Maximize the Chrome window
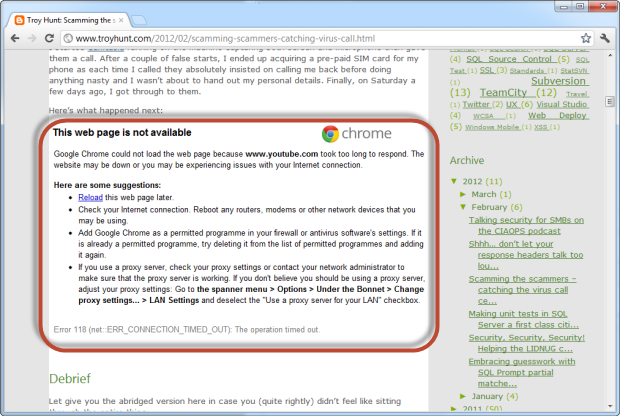 (x=580, y=6)
